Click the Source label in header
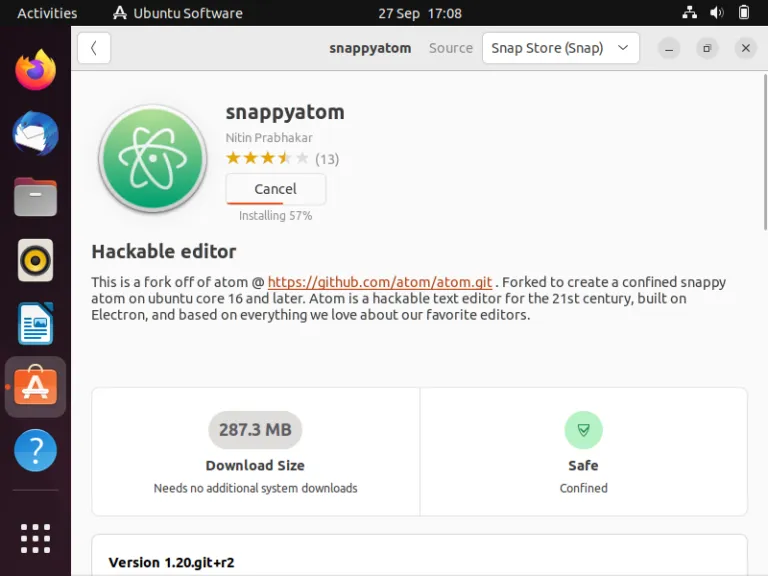Viewport: 768px width, 576px height. pyautogui.click(x=451, y=48)
